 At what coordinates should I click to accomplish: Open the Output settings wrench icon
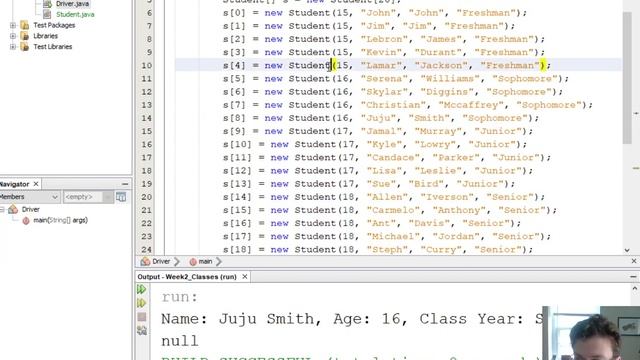coord(142,330)
